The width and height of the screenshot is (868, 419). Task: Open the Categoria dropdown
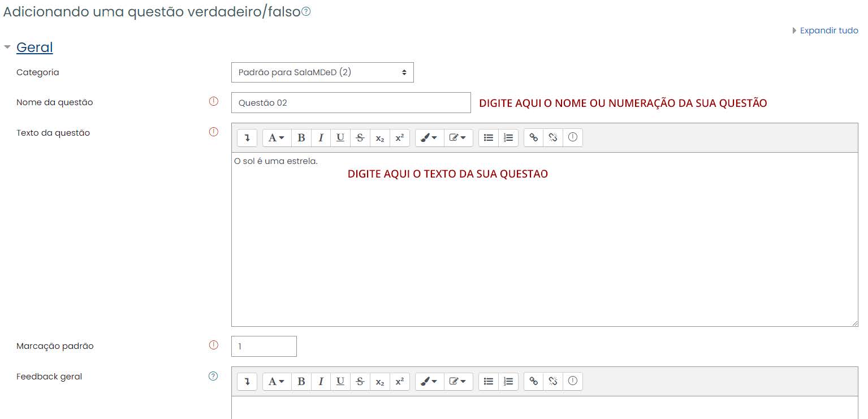tap(322, 72)
